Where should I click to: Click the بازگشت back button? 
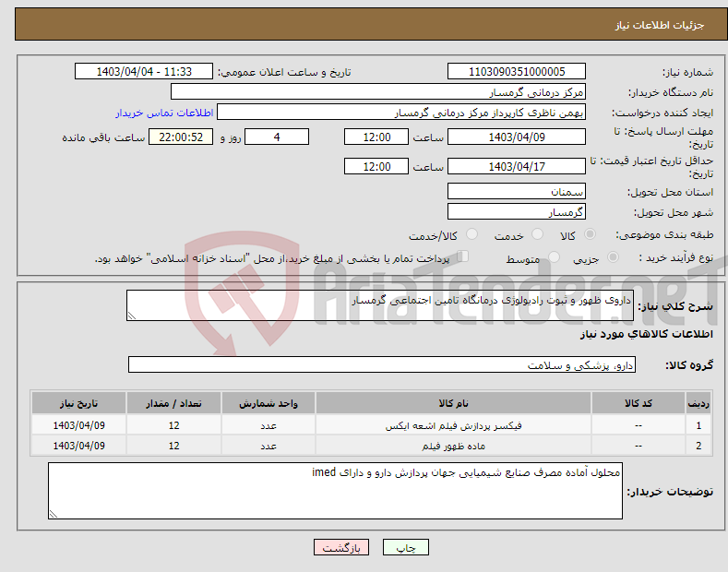point(341,547)
